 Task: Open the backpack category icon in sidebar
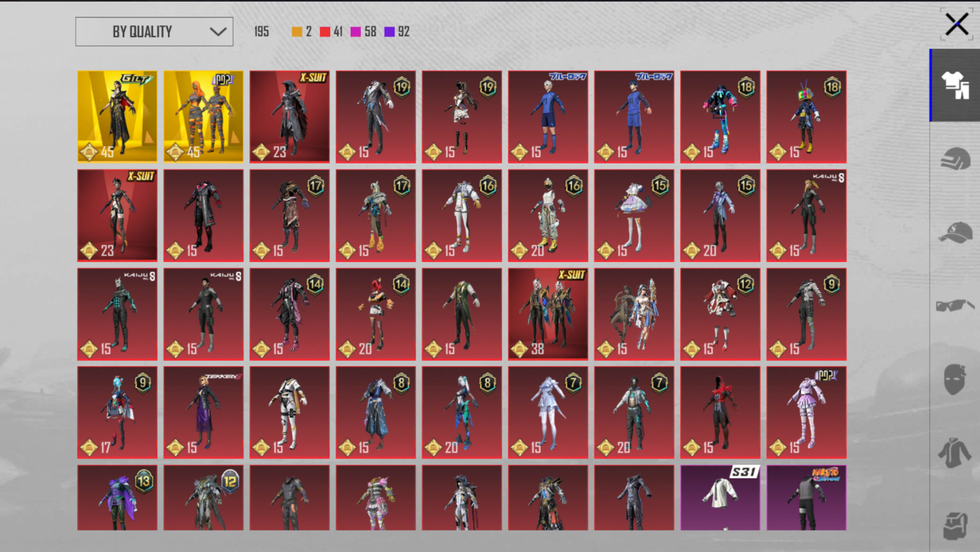[x=956, y=526]
